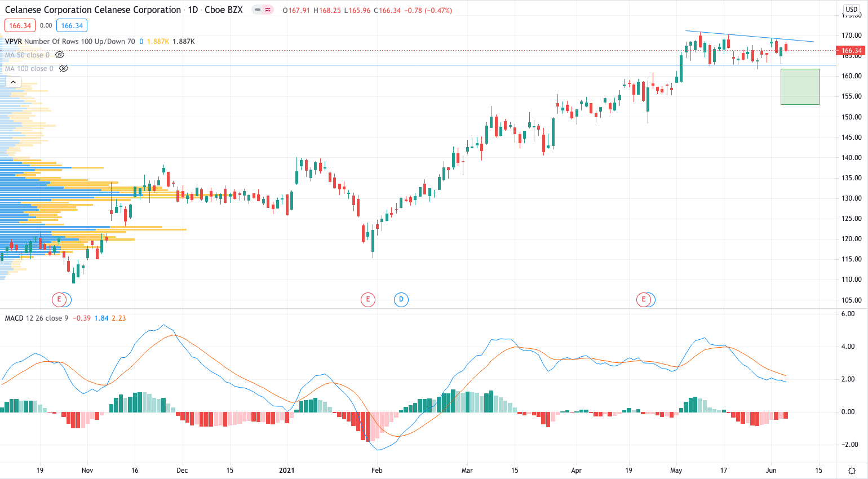Click the red 166.34 sell price button
The width and height of the screenshot is (868, 479).
point(20,25)
